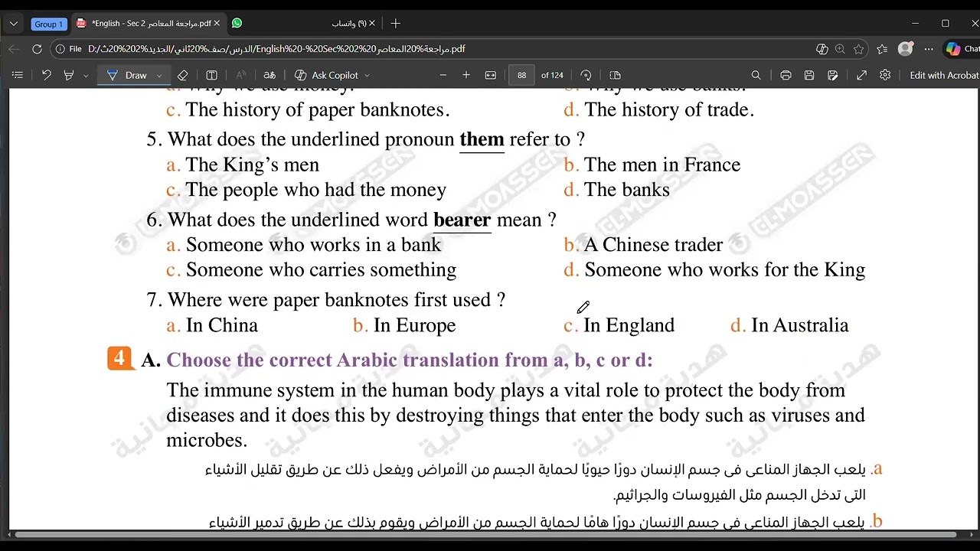
Task: Select the Erase tool
Action: [182, 75]
